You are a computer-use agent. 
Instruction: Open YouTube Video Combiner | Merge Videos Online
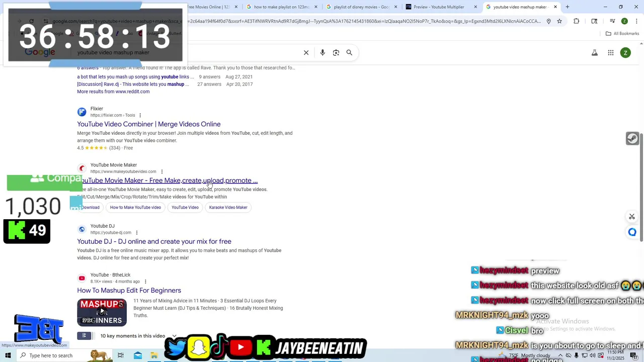(x=149, y=124)
